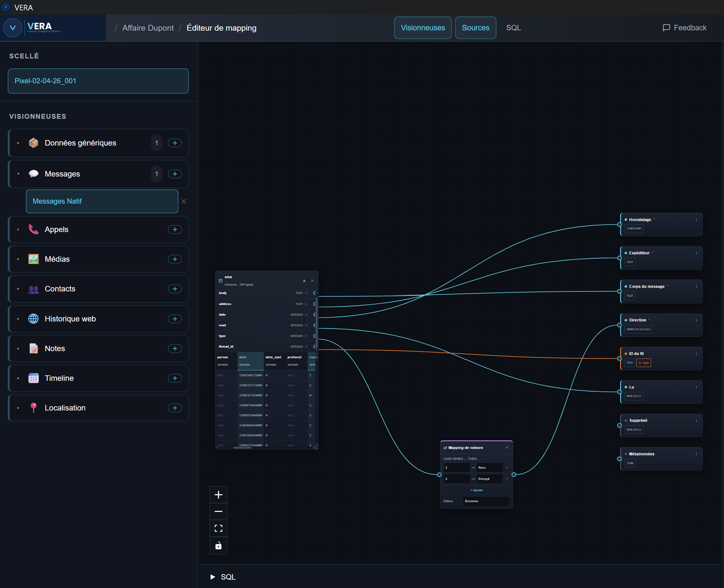Edit the Envoyé output value field
Image resolution: width=724 pixels, height=588 pixels.
490,479
